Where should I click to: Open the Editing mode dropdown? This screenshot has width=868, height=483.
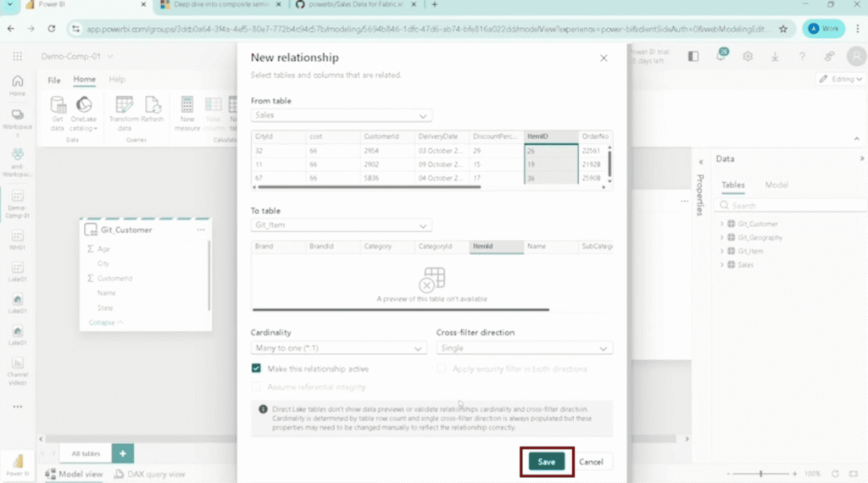pos(840,79)
